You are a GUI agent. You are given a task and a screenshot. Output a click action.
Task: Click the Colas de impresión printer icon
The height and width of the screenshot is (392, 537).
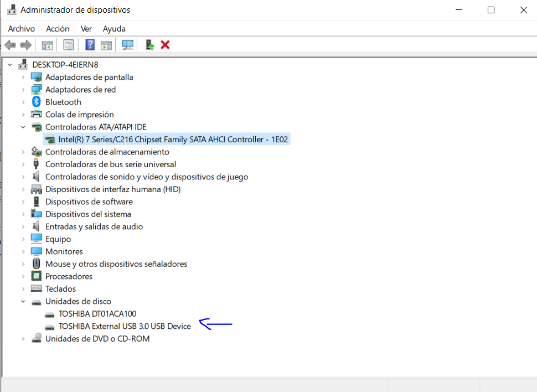coord(37,114)
